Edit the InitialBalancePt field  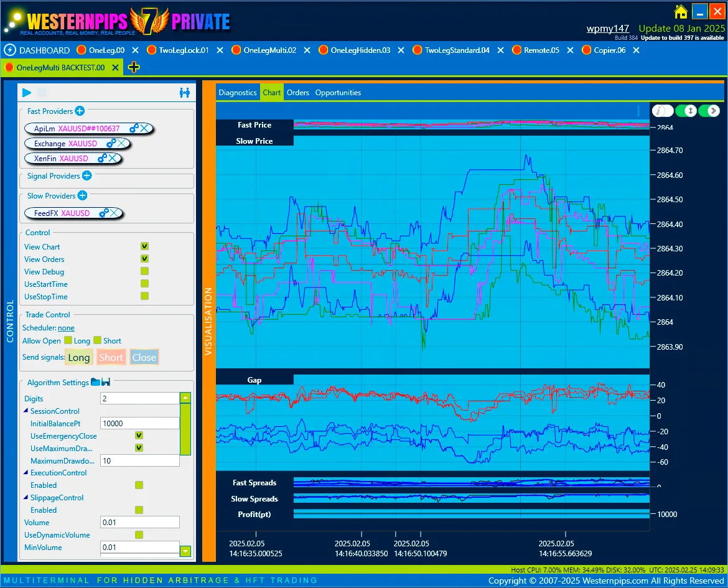tap(139, 423)
